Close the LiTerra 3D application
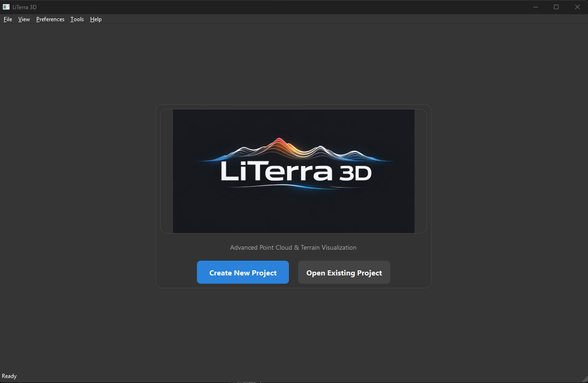The width and height of the screenshot is (588, 383). pos(577,7)
